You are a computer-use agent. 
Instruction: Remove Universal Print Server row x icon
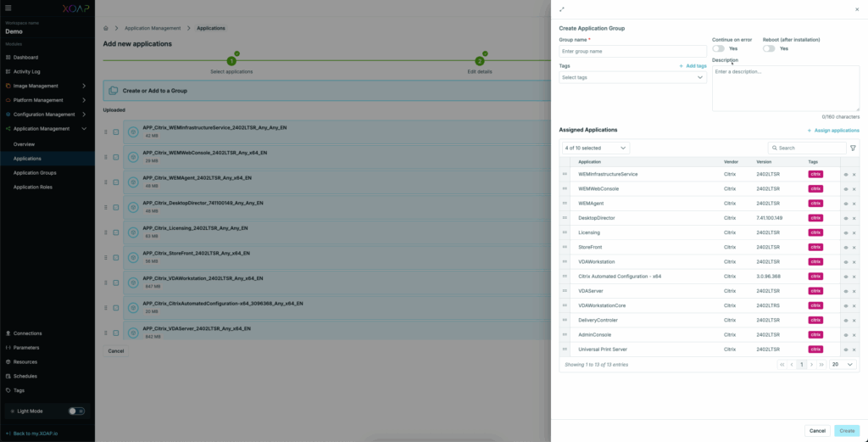(854, 350)
